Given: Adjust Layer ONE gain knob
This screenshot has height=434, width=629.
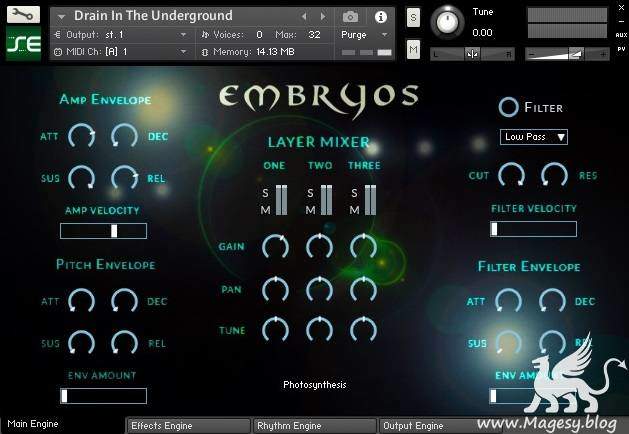Looking at the screenshot, I should tap(275, 246).
